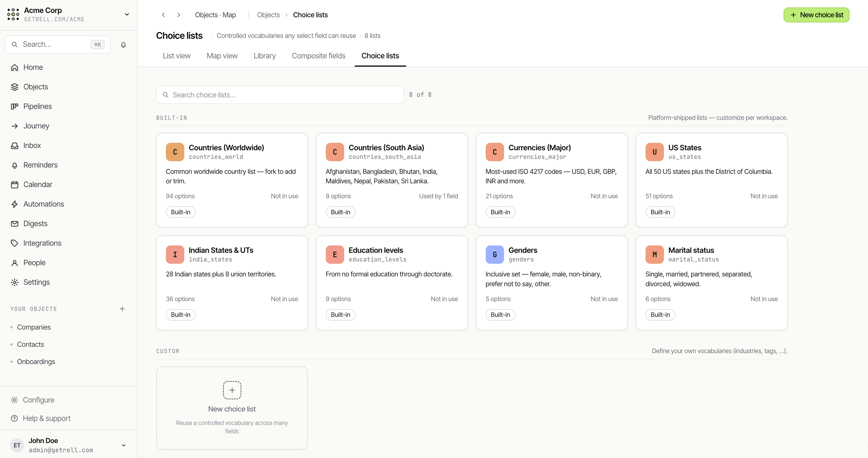Click the dashed New choice list card
Screen dimensions: 868x458
(232, 408)
